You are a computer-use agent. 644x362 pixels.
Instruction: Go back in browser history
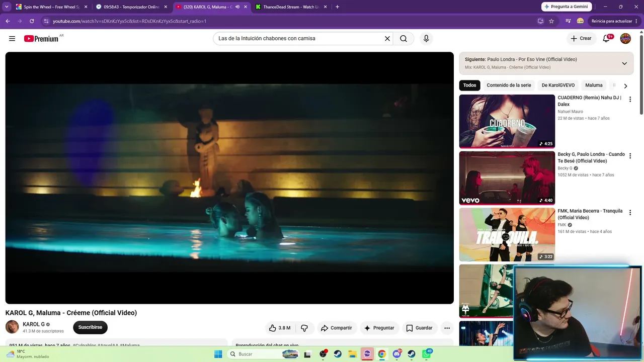8,21
